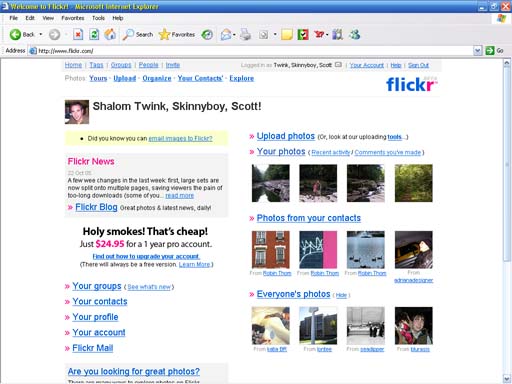Open the Recent activity link
Image resolution: width=512 pixels, height=384 pixels.
click(331, 152)
